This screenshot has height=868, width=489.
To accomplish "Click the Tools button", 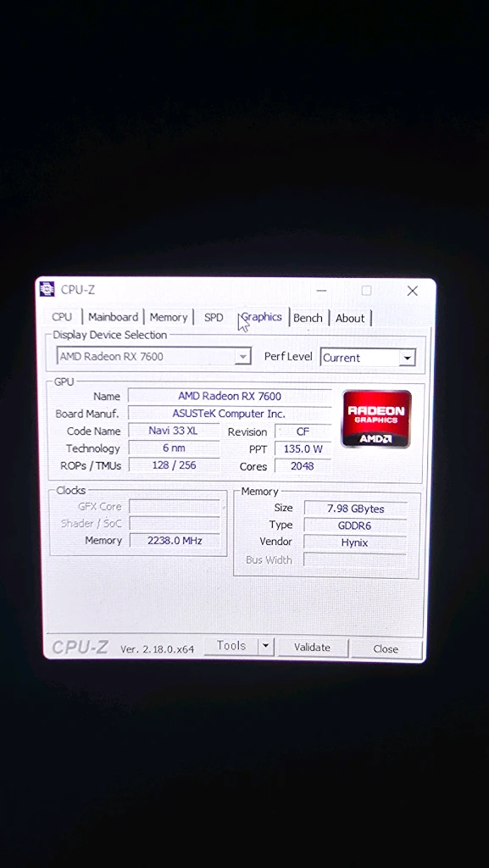I will point(231,646).
